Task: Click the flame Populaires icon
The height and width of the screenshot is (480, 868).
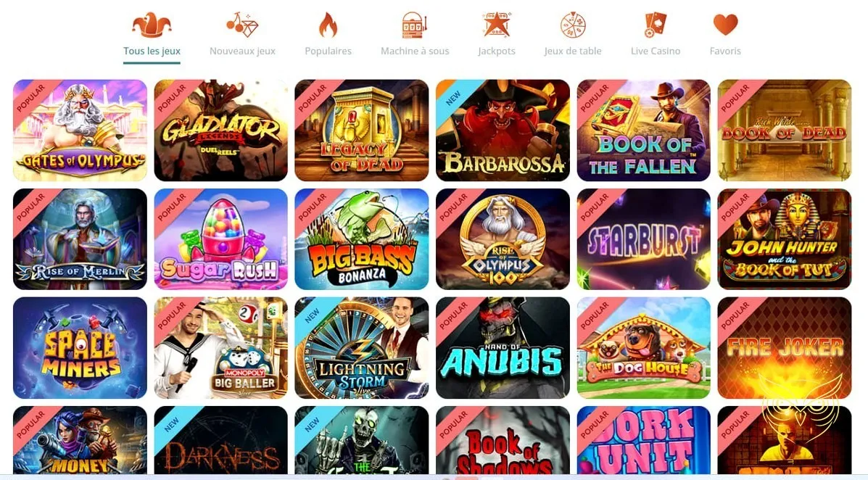Action: click(328, 25)
